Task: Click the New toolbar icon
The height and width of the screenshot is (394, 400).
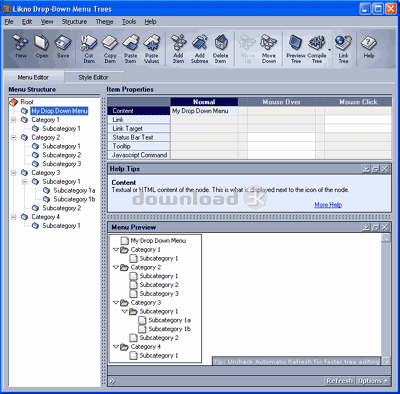Action: pos(21,47)
